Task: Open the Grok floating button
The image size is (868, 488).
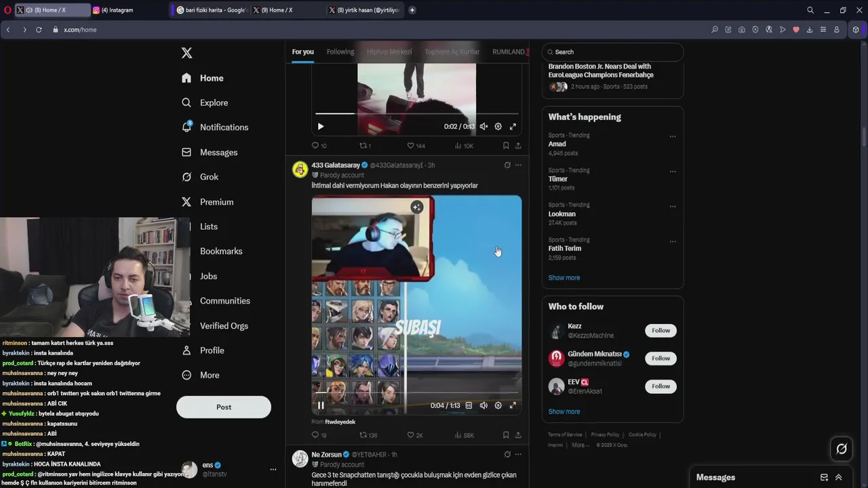Action: [x=842, y=449]
